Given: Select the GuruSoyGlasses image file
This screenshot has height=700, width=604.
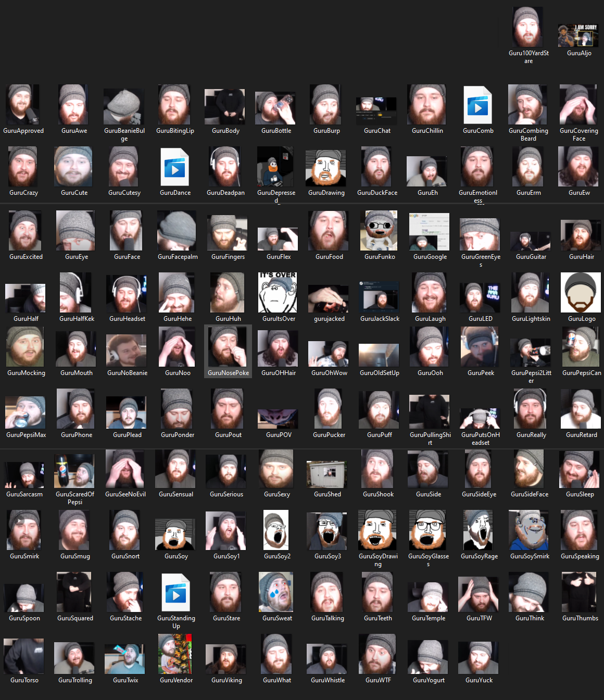Looking at the screenshot, I should (x=427, y=530).
